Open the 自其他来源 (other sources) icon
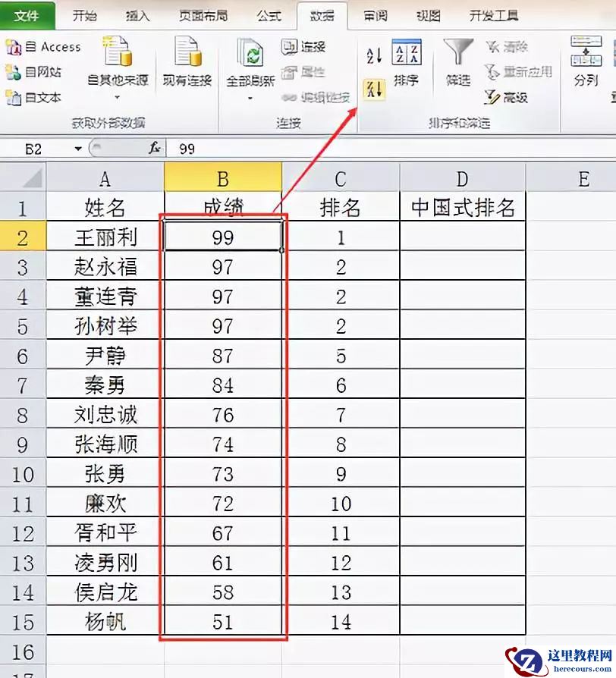Image resolution: width=616 pixels, height=678 pixels. point(118,51)
